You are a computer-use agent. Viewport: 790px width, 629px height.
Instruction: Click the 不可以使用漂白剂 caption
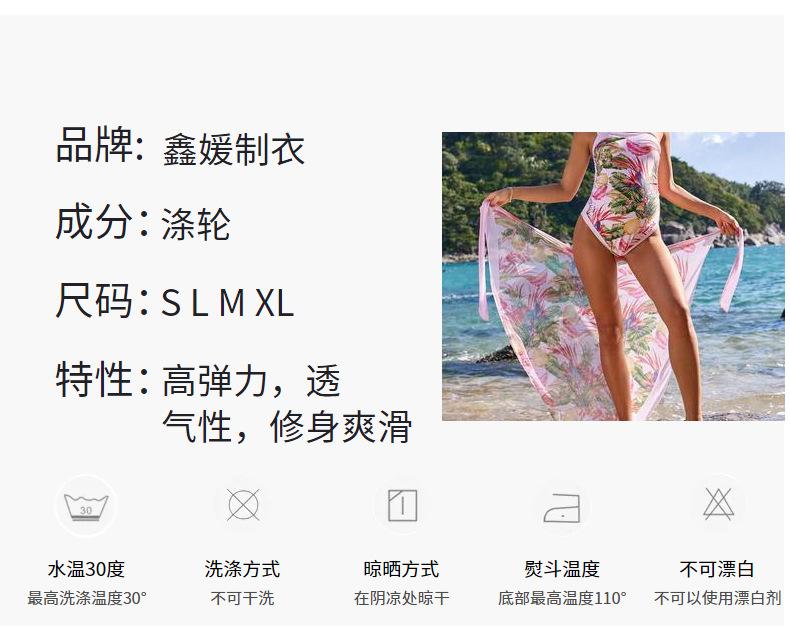point(717,598)
